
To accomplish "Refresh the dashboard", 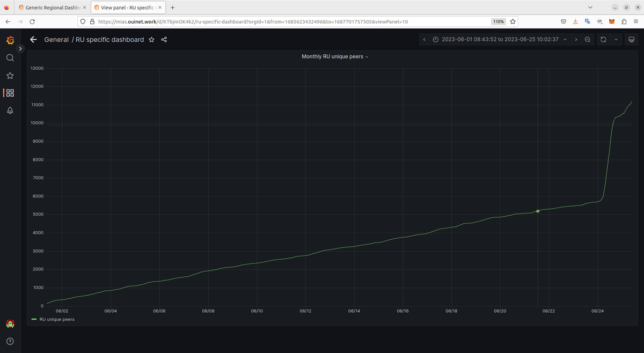I will click(603, 40).
